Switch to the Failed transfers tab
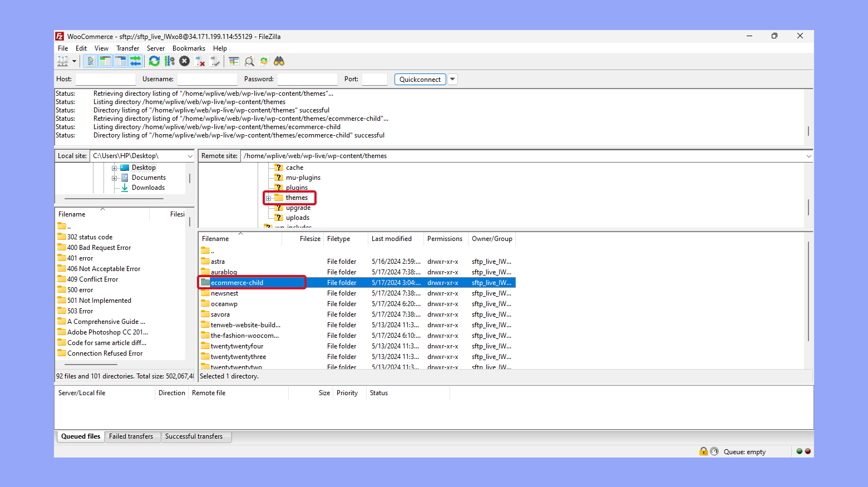Screen dimensions: 868x487 pyautogui.click(x=131, y=436)
